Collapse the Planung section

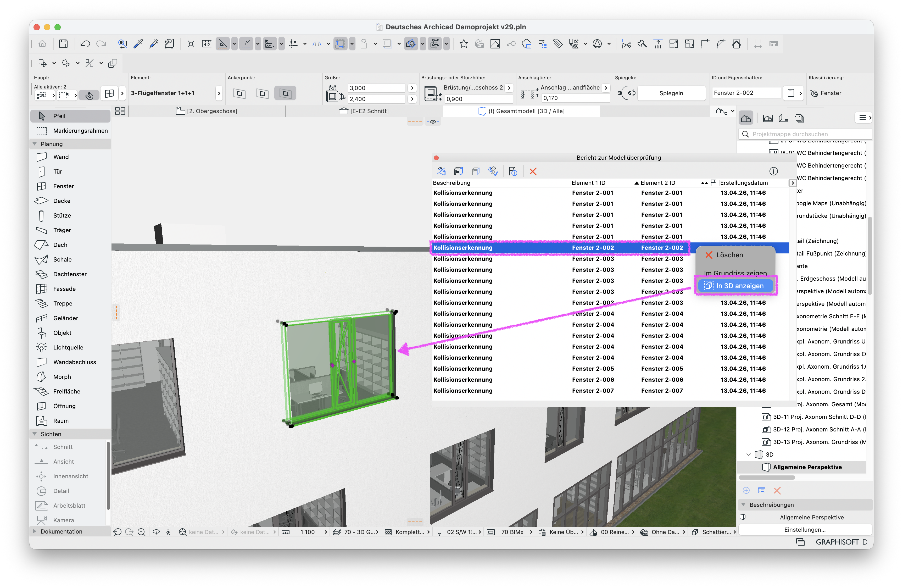[x=35, y=144]
